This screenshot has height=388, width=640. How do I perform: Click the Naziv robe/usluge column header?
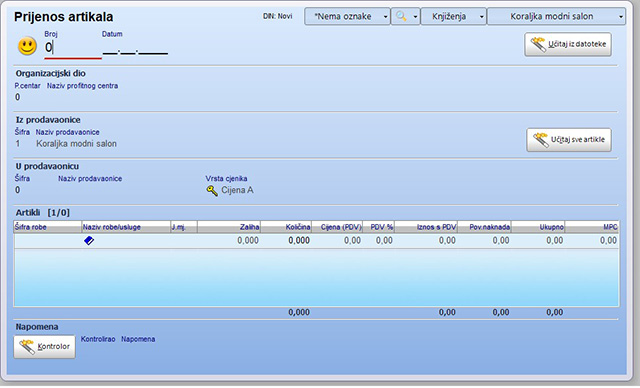(x=126, y=227)
